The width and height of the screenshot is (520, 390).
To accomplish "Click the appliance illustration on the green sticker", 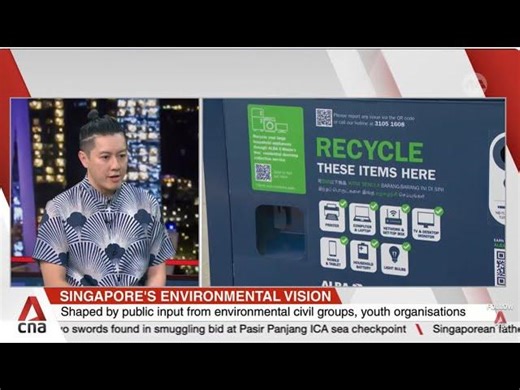I will pos(269,121).
